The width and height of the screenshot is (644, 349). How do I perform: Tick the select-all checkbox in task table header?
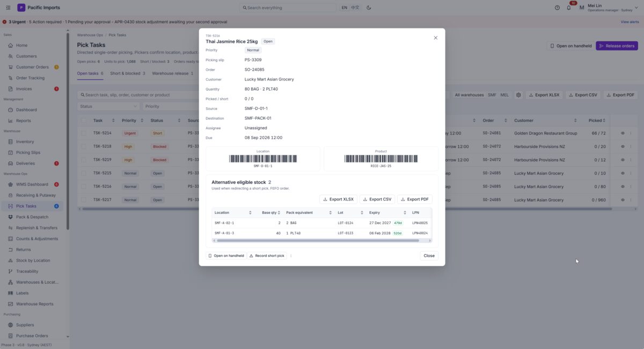pos(83,121)
